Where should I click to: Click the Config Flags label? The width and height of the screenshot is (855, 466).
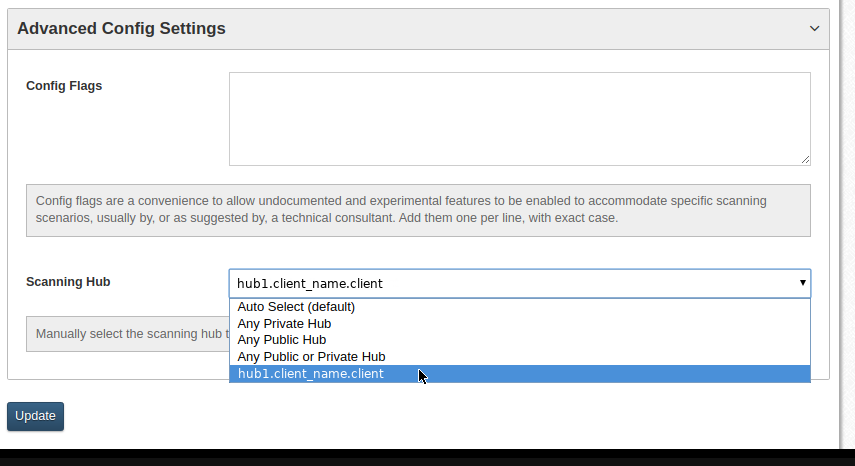coord(64,86)
